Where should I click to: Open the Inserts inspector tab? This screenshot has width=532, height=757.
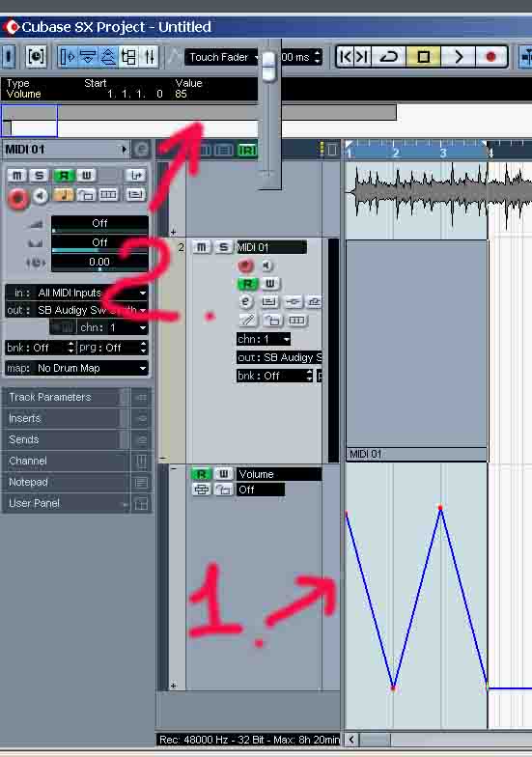[x=68, y=419]
